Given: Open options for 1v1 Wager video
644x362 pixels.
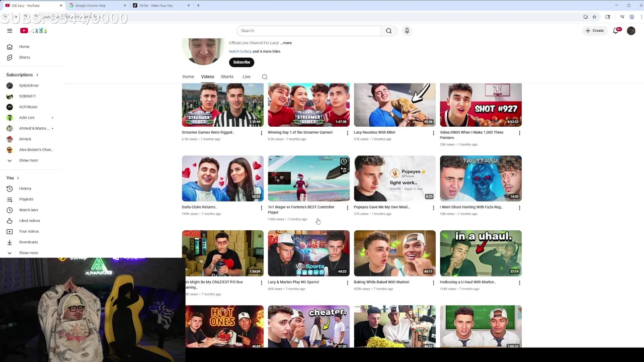Looking at the screenshot, I should click(347, 208).
